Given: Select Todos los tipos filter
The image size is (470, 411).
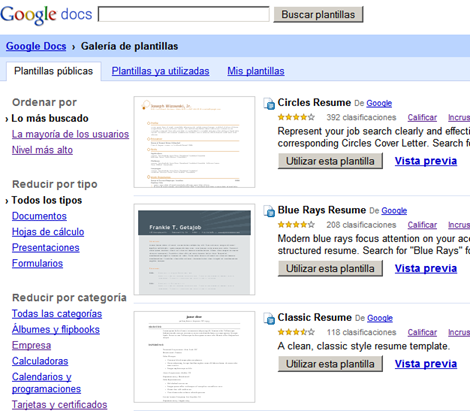Looking at the screenshot, I should [47, 200].
